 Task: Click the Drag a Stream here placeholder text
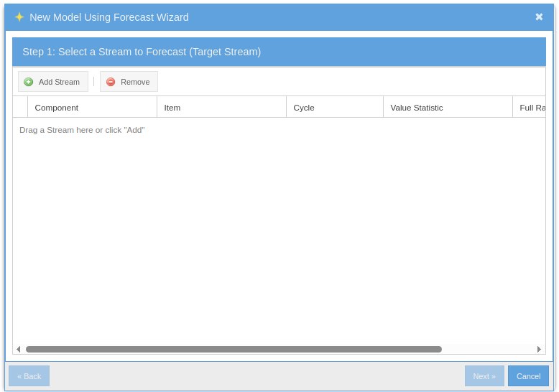82,130
